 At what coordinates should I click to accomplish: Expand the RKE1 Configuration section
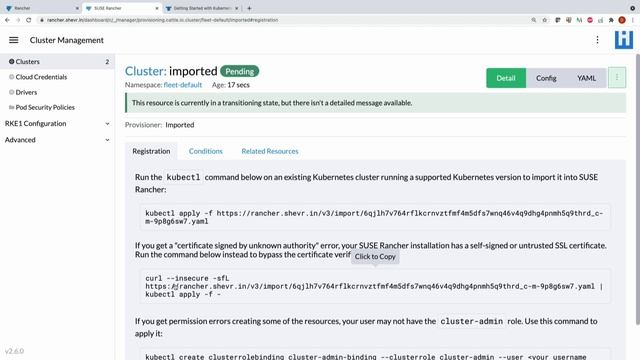click(57, 123)
